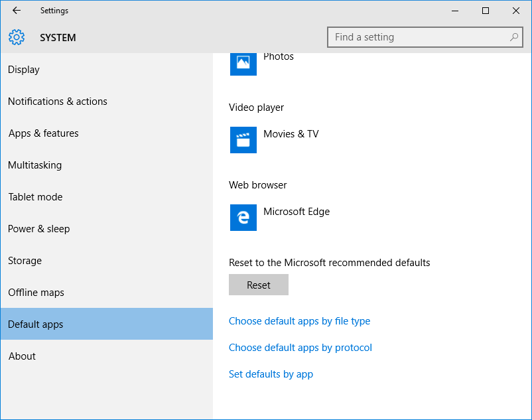Image resolution: width=532 pixels, height=420 pixels.
Task: Click the Settings window title
Action: pyautogui.click(x=54, y=11)
